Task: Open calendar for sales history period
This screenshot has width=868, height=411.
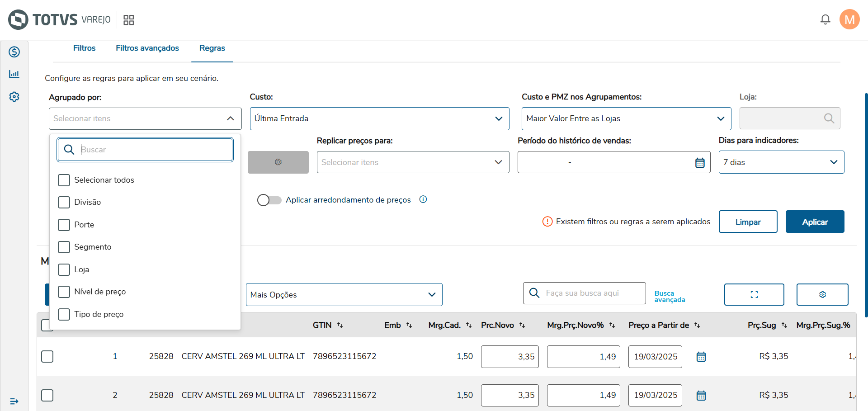Action: (699, 163)
